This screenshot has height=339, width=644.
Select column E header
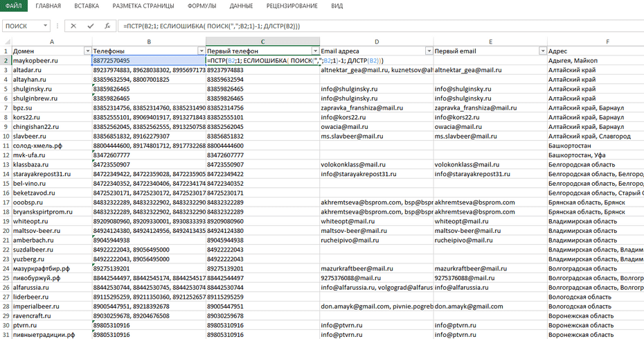[x=490, y=42]
